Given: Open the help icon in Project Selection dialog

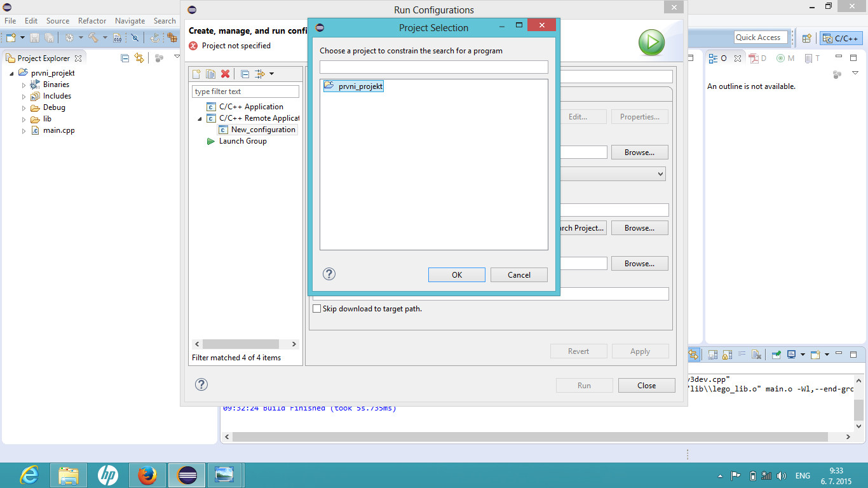Looking at the screenshot, I should (x=329, y=274).
